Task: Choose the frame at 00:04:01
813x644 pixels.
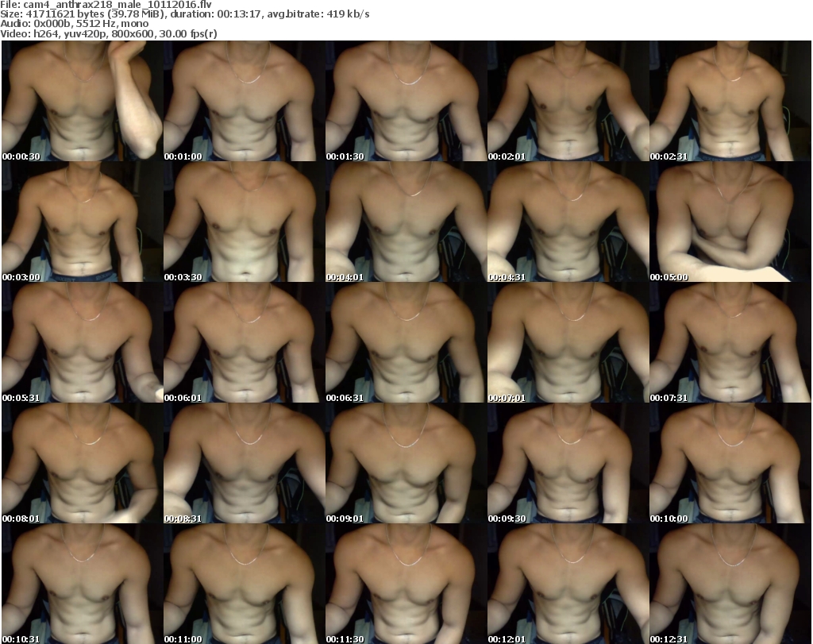Action: (406, 222)
